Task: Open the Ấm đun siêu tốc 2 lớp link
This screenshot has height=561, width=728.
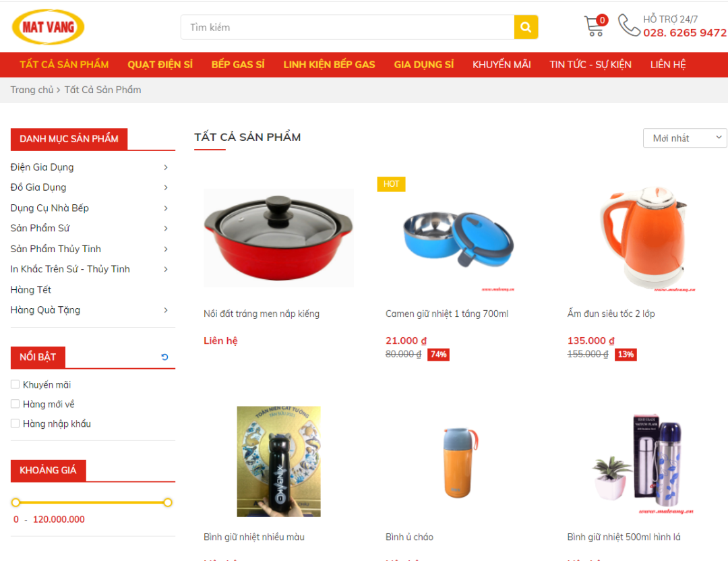Action: (x=611, y=314)
